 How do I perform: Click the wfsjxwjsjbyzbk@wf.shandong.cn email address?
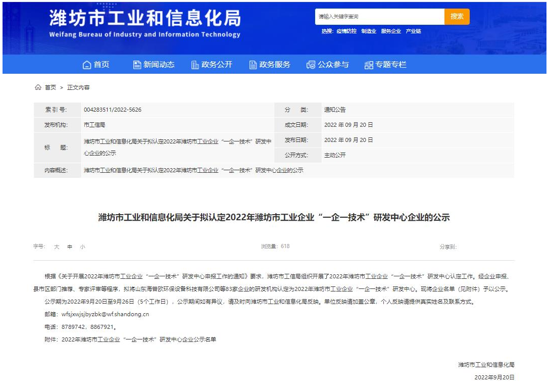click(106, 314)
